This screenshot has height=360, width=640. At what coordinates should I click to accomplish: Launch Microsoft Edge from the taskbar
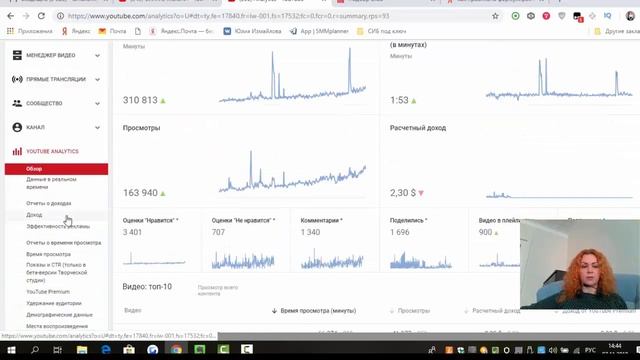[106, 350]
